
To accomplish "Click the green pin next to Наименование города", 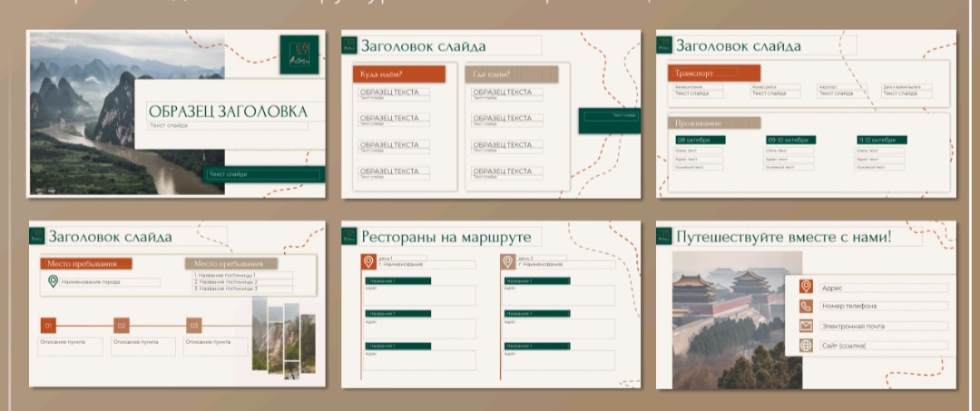I will click(54, 281).
